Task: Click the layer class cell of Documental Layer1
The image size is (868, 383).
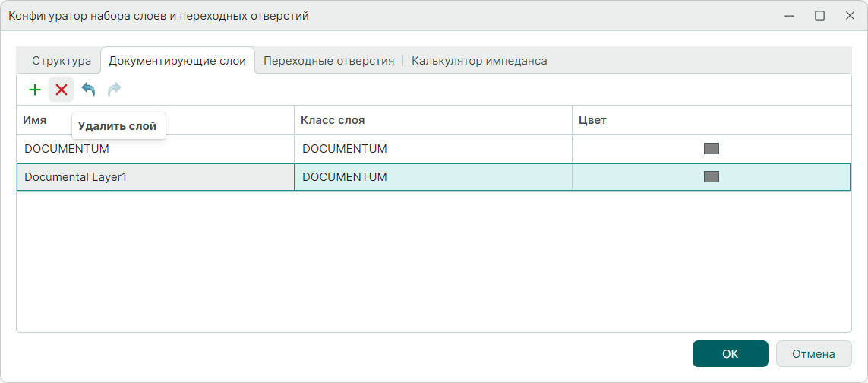Action: tap(345, 177)
